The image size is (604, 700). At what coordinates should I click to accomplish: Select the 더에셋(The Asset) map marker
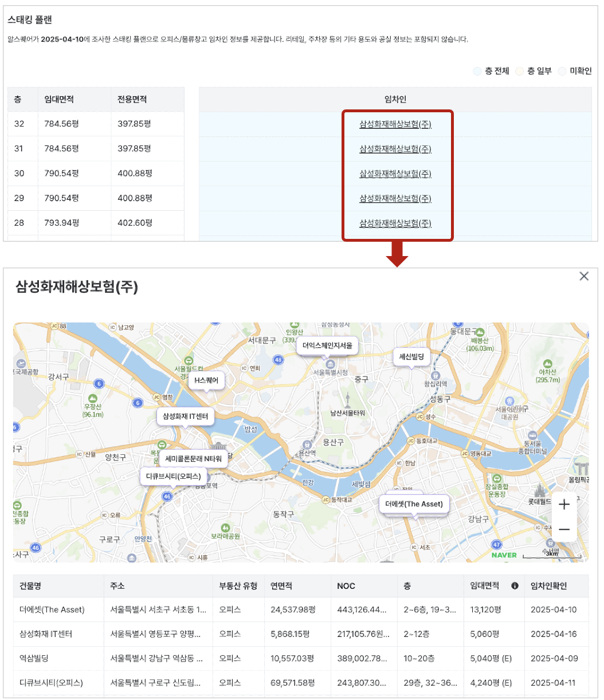click(x=414, y=504)
